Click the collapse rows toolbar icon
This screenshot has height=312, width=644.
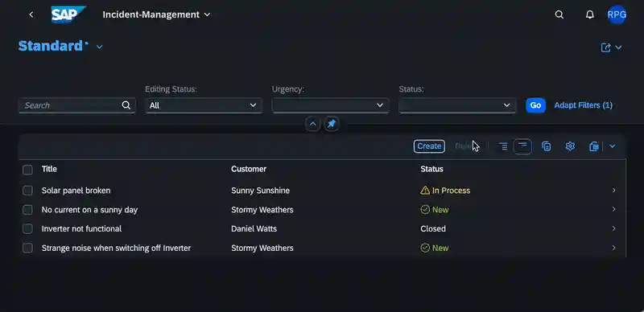pos(522,146)
